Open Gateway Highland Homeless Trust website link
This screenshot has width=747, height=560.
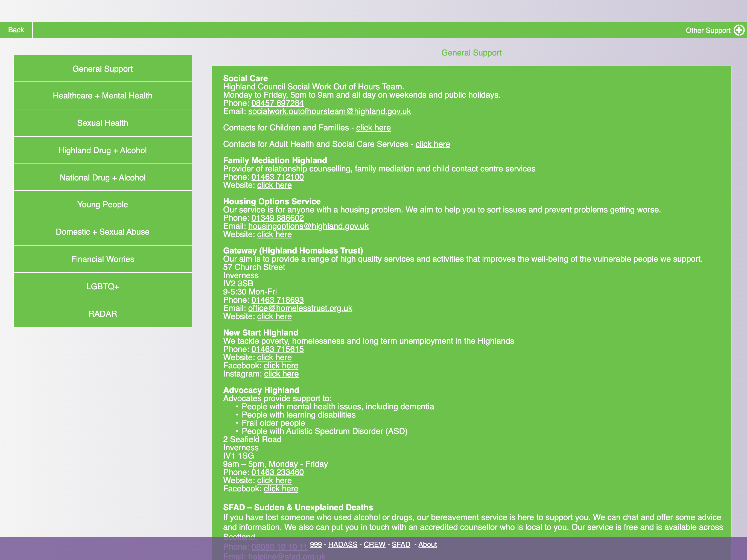tap(274, 316)
